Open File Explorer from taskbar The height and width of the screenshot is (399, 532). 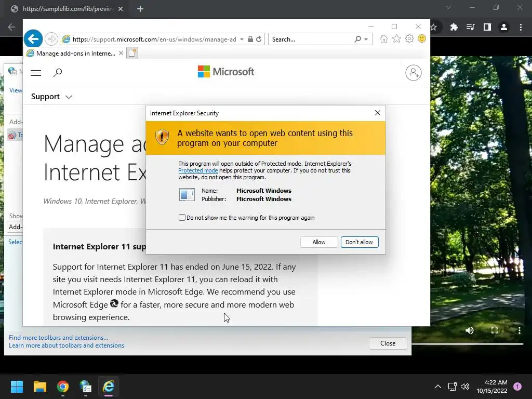coord(39,387)
